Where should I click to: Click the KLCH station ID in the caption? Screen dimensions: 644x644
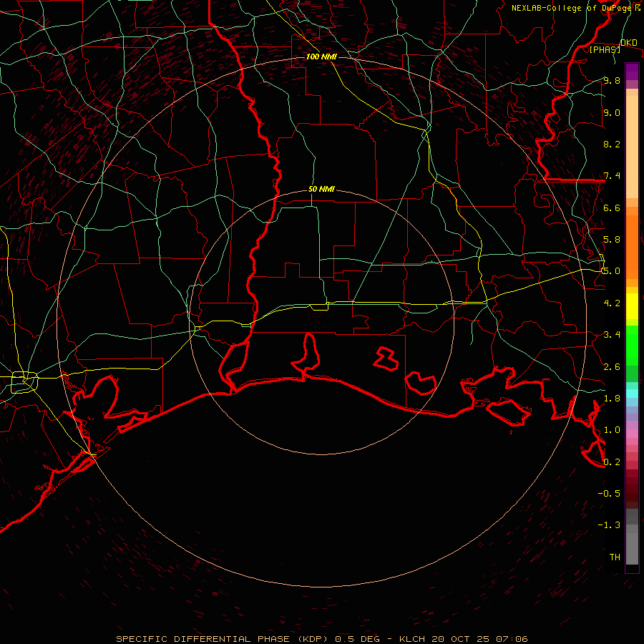coord(411,639)
